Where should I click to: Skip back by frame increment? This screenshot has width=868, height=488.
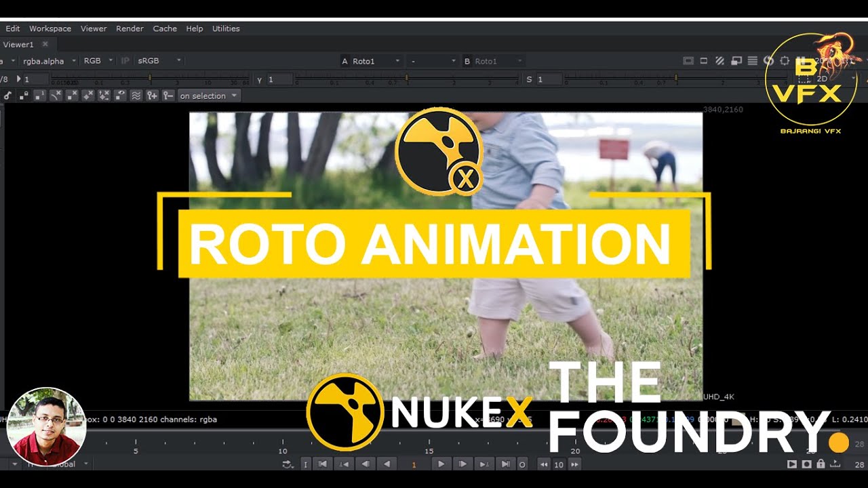tap(544, 464)
